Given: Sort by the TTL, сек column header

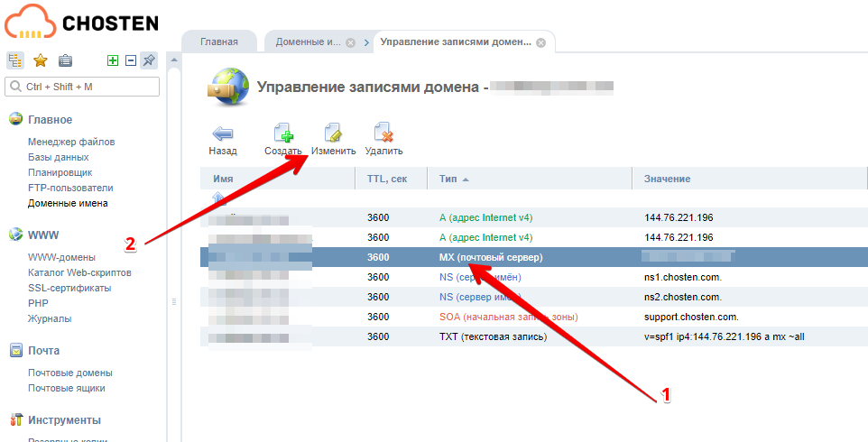Looking at the screenshot, I should click(x=392, y=179).
